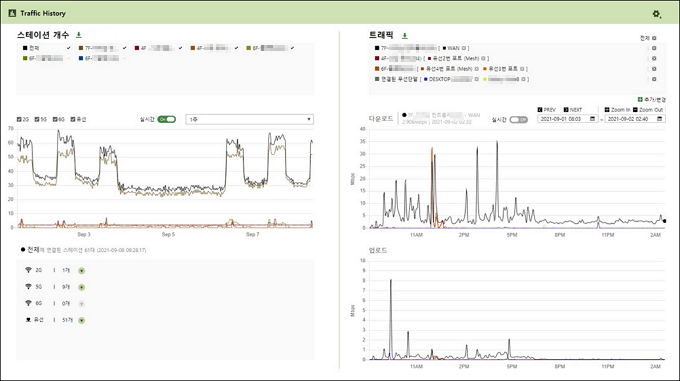Viewport: 680px width, 381px height.
Task: Click the Zoom Out label
Action: (651, 110)
